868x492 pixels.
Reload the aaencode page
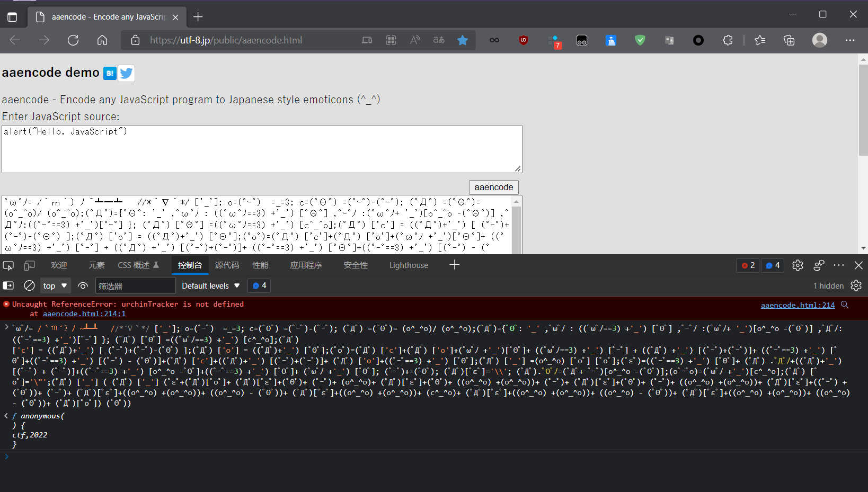click(73, 40)
